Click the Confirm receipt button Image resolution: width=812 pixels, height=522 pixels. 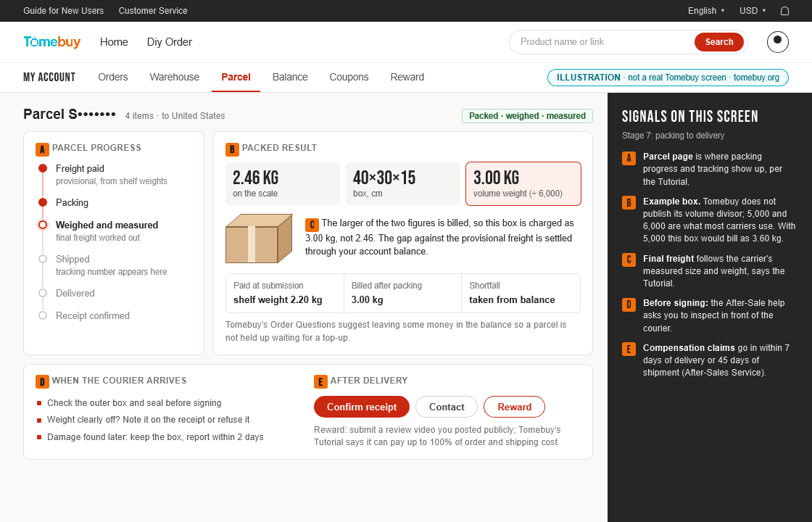[x=362, y=407]
